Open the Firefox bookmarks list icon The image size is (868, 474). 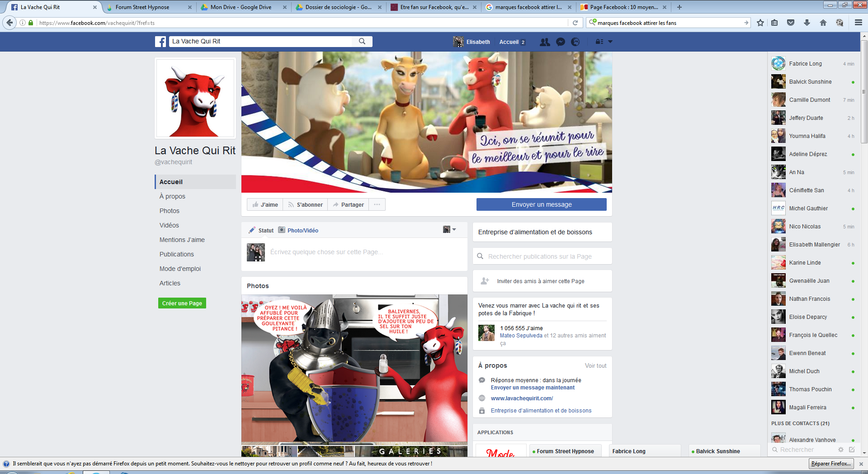pyautogui.click(x=774, y=23)
